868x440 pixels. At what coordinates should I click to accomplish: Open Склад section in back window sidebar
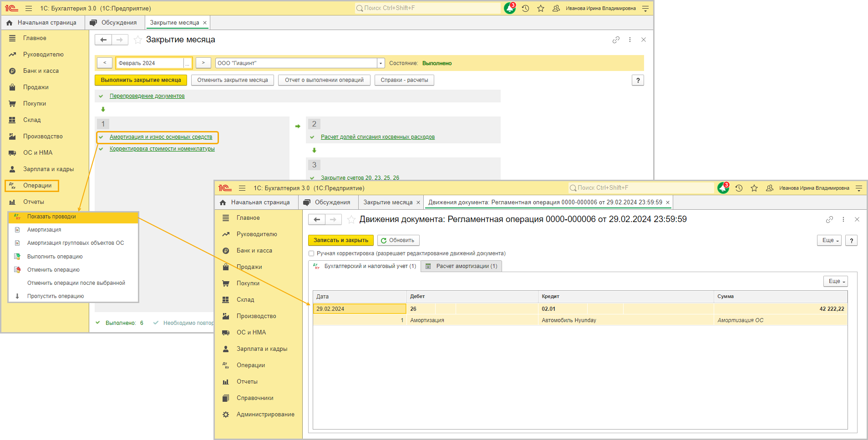32,120
